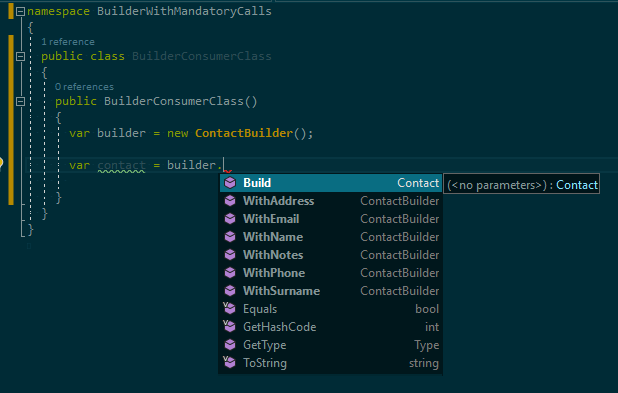Click the ContactBuilder type name in code
The image size is (618, 393).
pos(244,133)
